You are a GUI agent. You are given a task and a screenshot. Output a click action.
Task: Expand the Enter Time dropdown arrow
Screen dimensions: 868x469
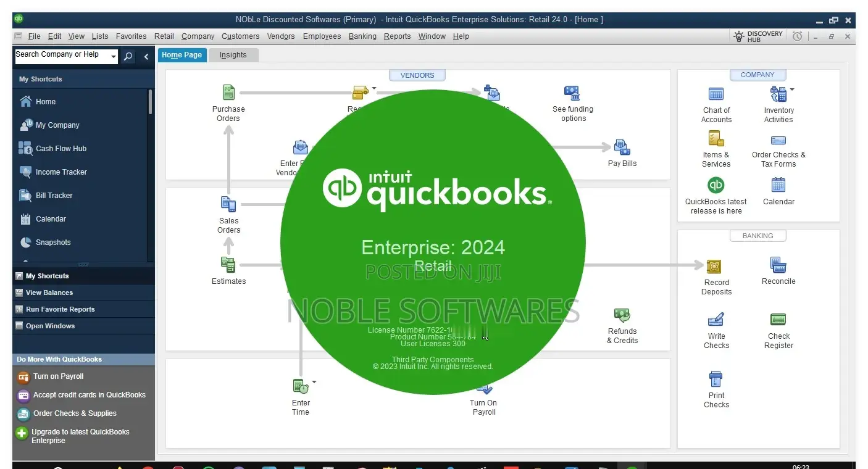point(314,382)
